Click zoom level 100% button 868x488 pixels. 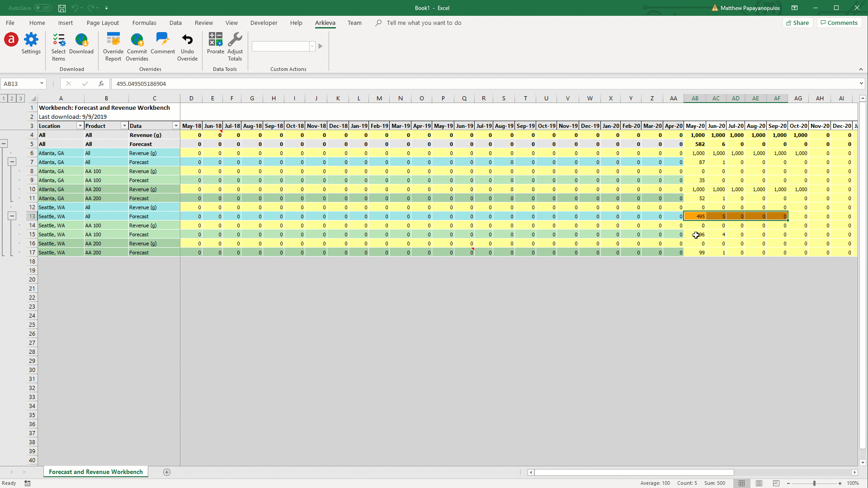(853, 483)
